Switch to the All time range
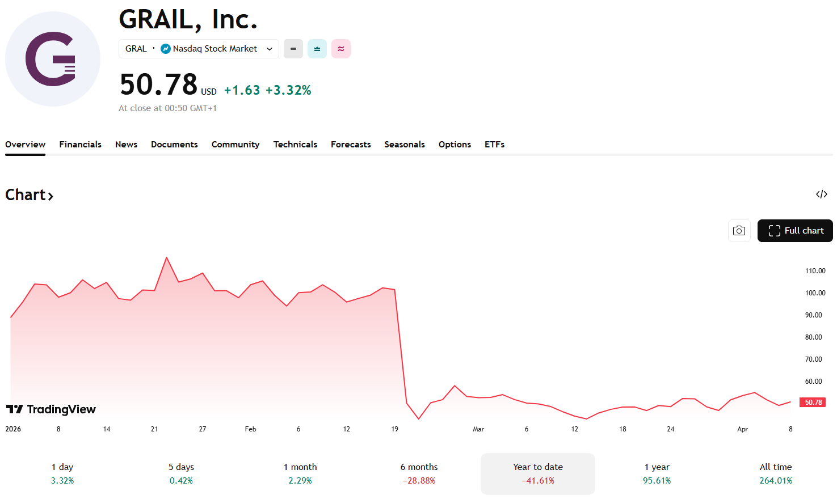Image resolution: width=837 pixels, height=504 pixels. click(776, 473)
